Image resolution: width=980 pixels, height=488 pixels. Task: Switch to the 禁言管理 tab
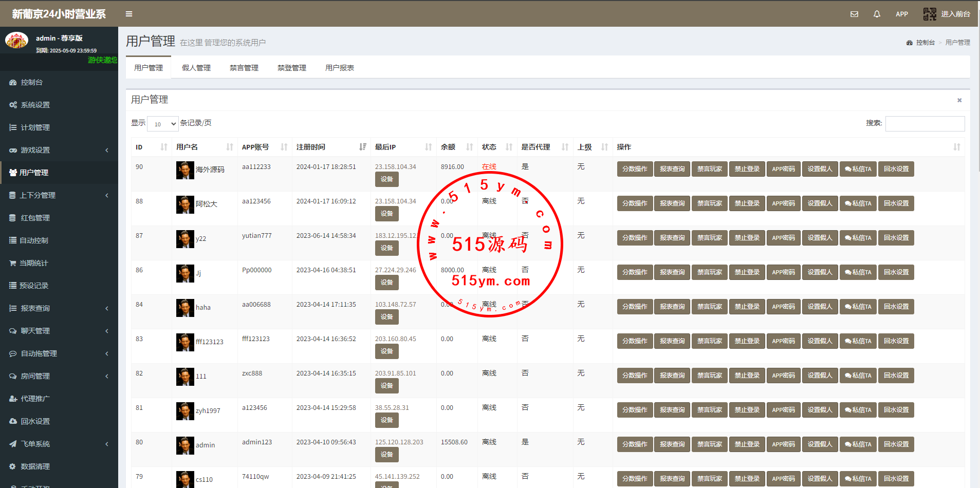coord(244,68)
